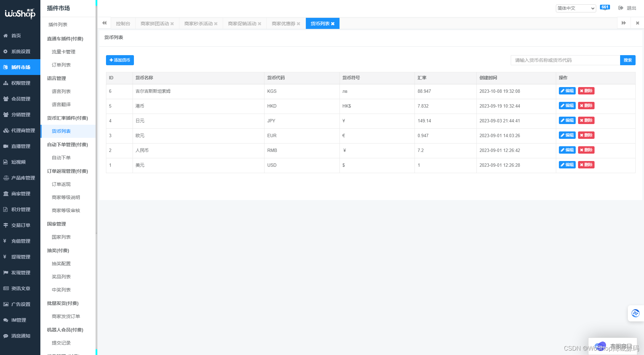644x355 pixels.
Task: Open 代理商管理 sidebar icon
Action: pos(6,130)
